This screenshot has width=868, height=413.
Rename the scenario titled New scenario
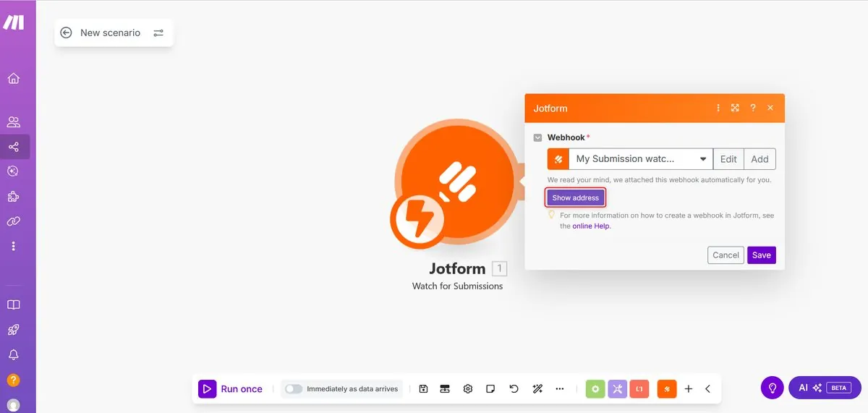coord(110,33)
